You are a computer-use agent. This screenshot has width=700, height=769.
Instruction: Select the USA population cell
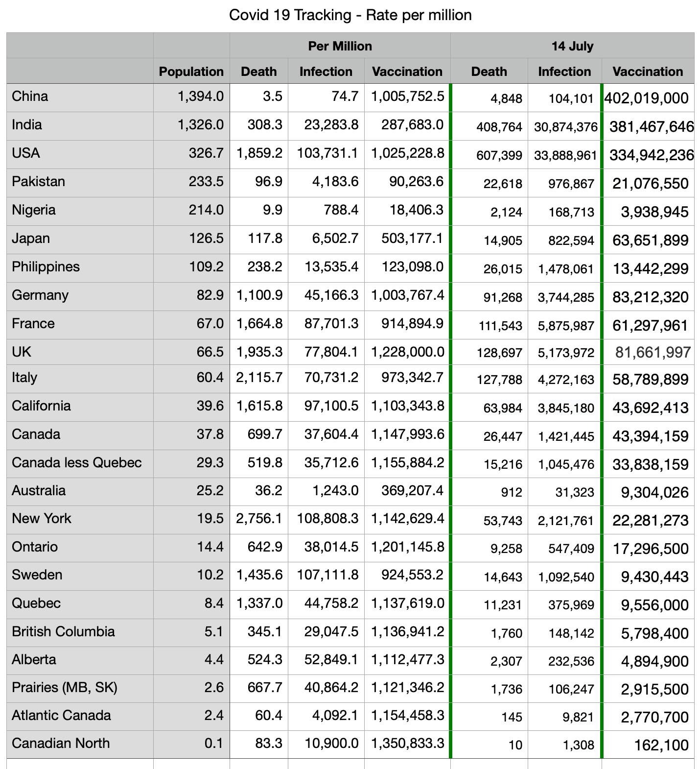(206, 153)
